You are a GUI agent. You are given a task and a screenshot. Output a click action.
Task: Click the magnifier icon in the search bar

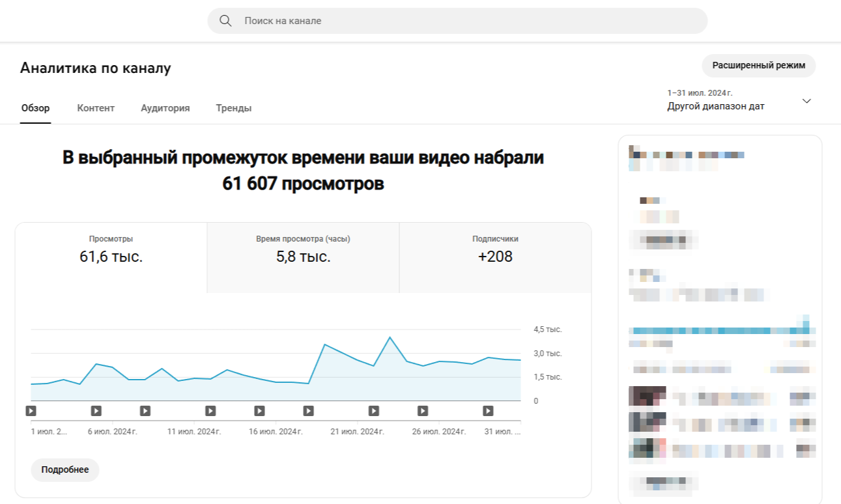pyautogui.click(x=225, y=21)
